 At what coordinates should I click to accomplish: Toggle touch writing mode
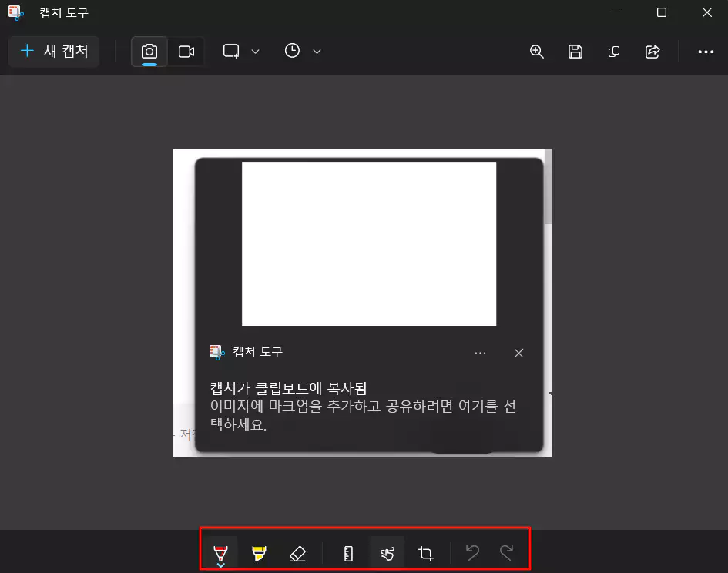(x=387, y=551)
